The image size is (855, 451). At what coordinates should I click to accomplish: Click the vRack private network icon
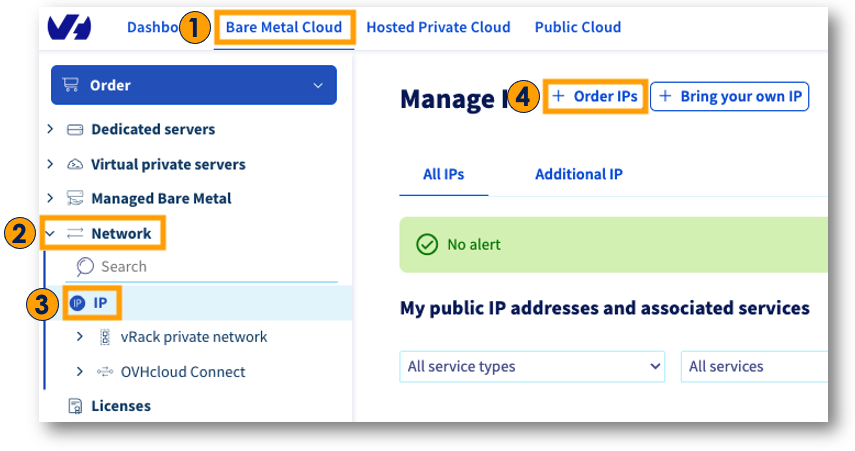(105, 337)
